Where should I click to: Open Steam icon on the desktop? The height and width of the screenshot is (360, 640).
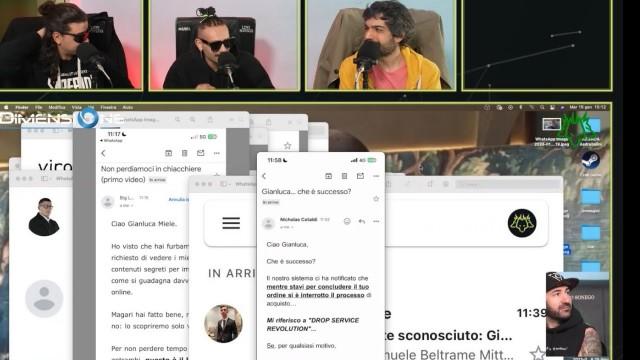point(590,160)
